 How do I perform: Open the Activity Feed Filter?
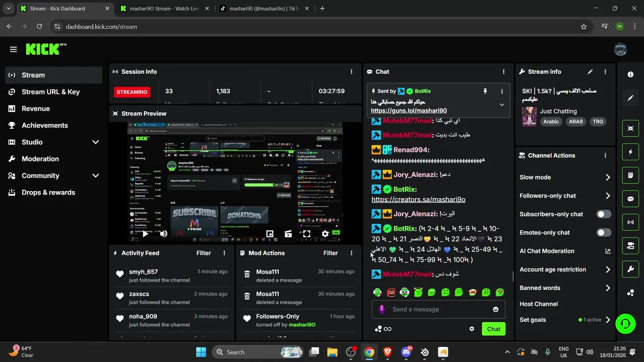click(203, 253)
